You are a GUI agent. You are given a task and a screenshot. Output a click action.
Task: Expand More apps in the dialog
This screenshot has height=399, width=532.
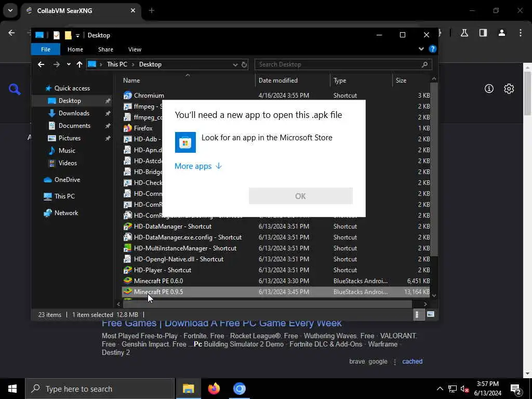coord(198,166)
